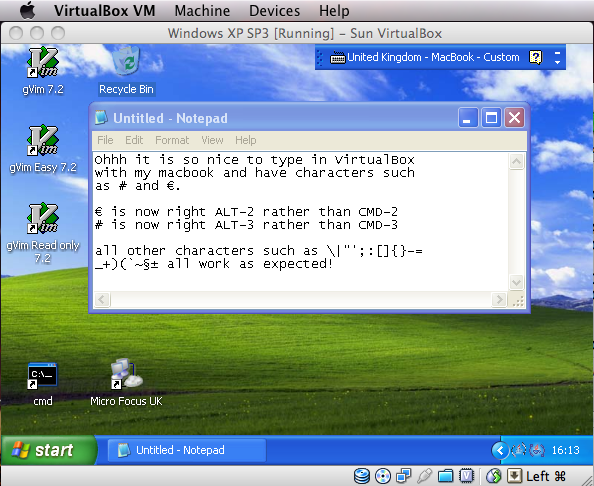Click the Untitled - Notepad taskbar button
Viewport: 594px width, 486px height.
[187, 450]
